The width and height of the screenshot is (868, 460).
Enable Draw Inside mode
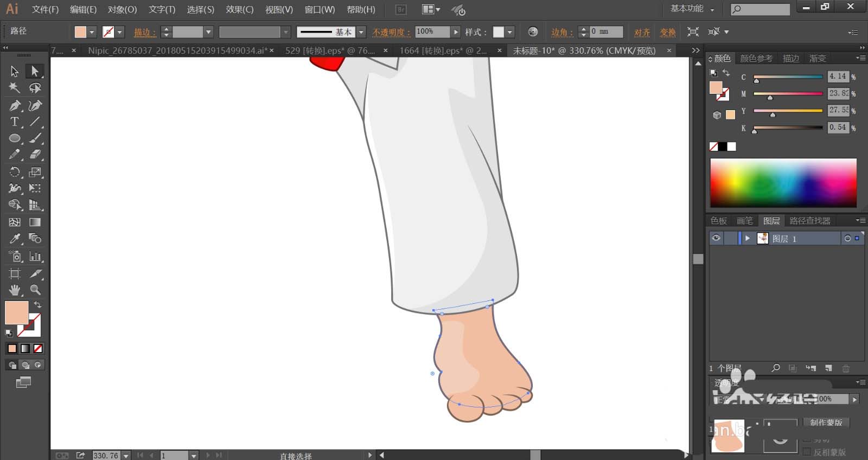point(38,365)
